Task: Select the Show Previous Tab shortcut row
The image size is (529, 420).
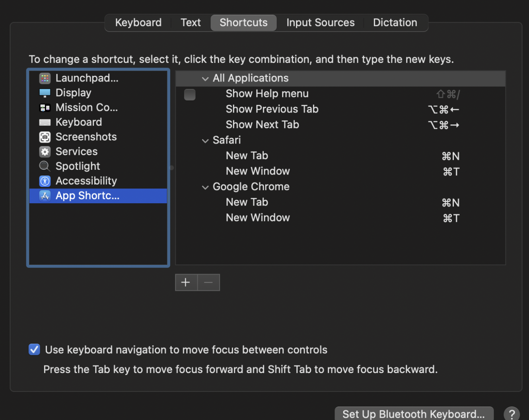Action: pyautogui.click(x=272, y=109)
